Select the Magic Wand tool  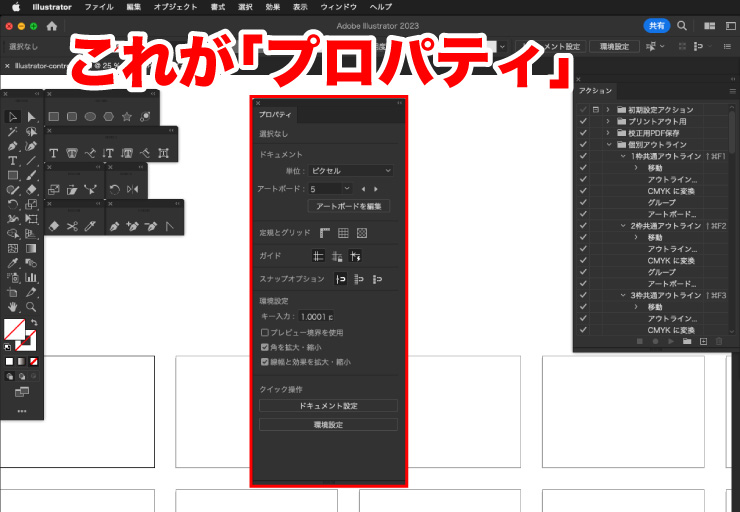[x=13, y=132]
